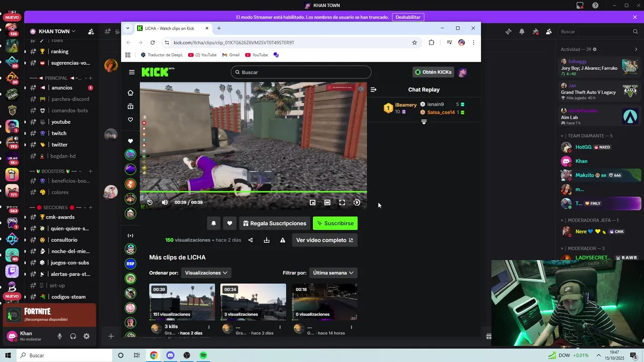The image size is (644, 362).
Task: Expand the chat leaderboard arrow
Action: (x=424, y=122)
